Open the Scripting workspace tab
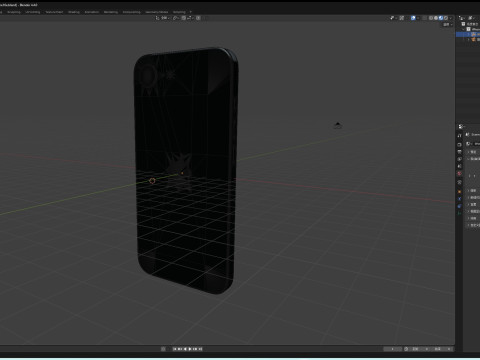 click(179, 12)
